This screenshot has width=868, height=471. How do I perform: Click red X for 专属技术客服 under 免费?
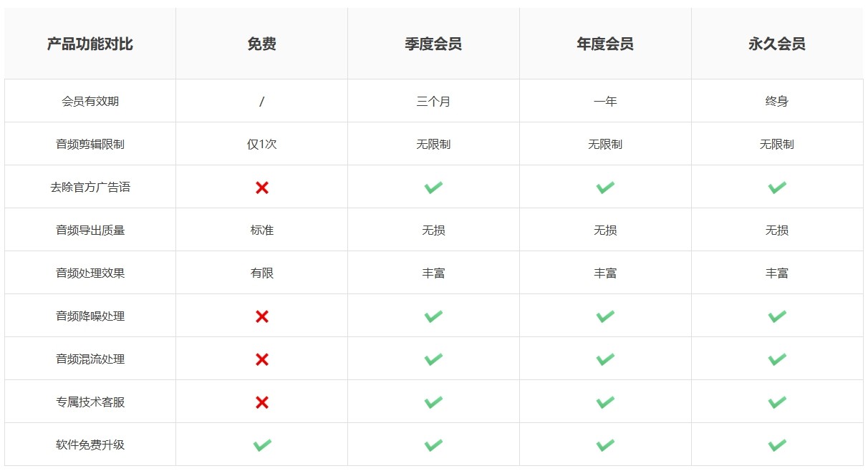(x=262, y=402)
